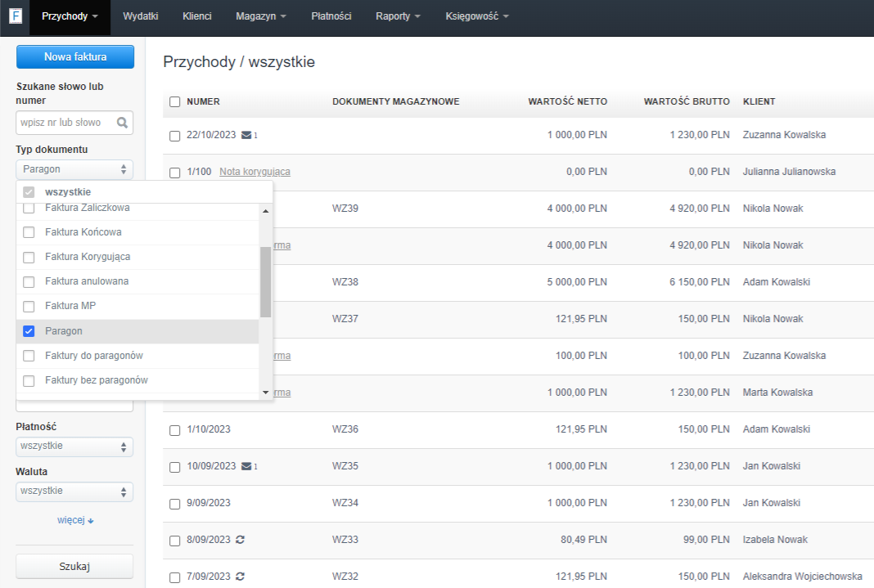The width and height of the screenshot is (874, 588).
Task: Sort by WARTOŚĆ BRUTTO column header
Action: [x=687, y=101]
